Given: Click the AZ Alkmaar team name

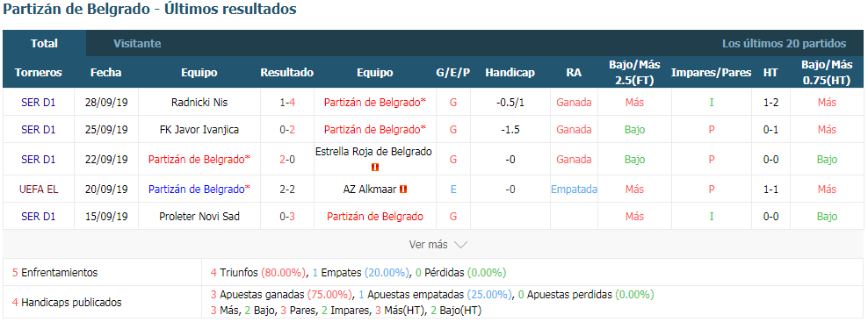Looking at the screenshot, I should click(x=370, y=190).
